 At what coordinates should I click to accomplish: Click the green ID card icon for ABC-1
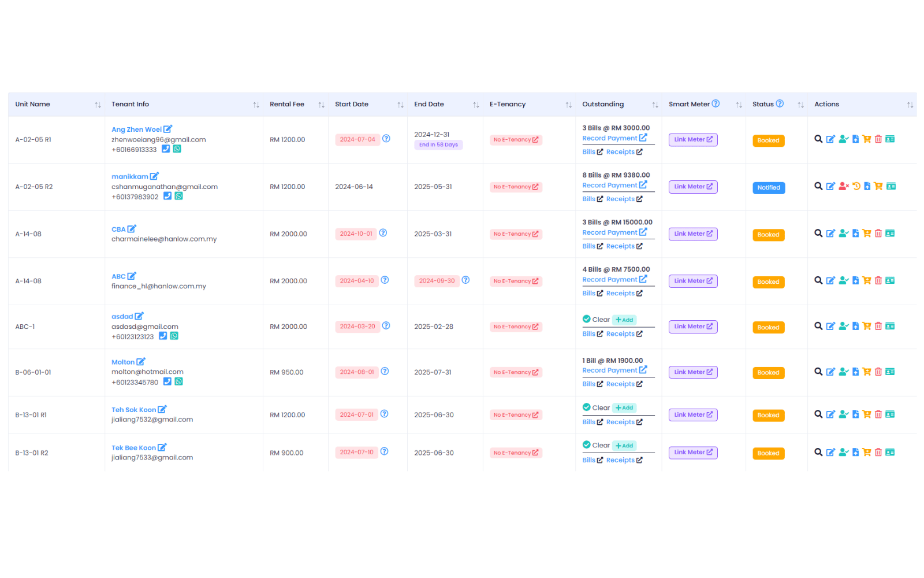(x=891, y=327)
